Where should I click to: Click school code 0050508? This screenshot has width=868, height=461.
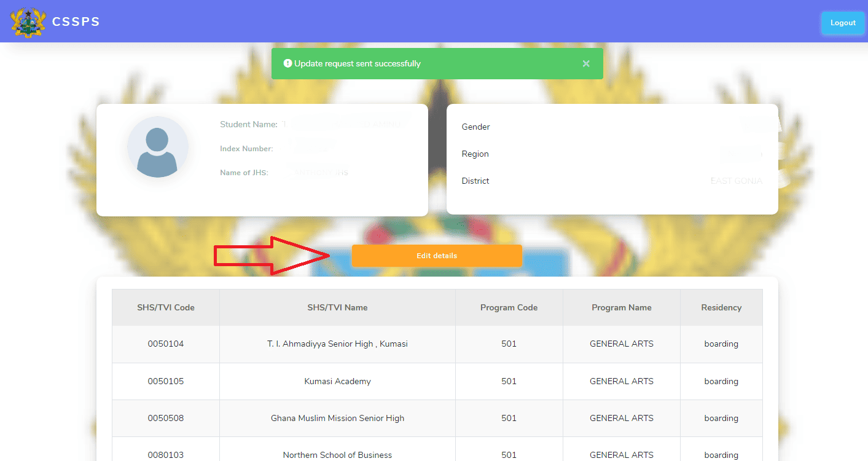click(166, 418)
